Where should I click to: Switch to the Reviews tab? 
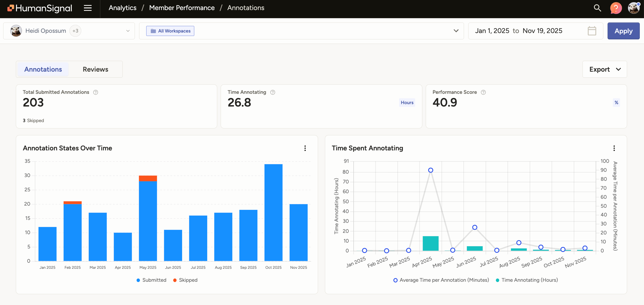(95, 69)
